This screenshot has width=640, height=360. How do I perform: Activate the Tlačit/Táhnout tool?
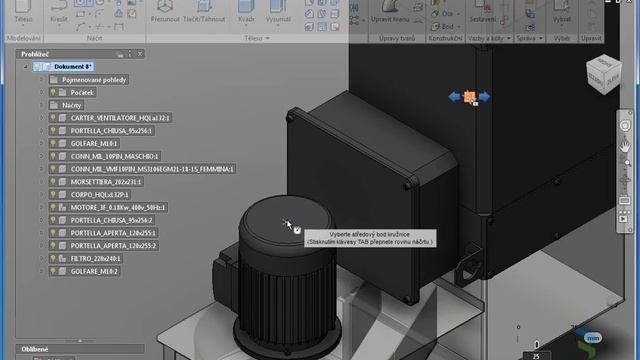click(204, 10)
